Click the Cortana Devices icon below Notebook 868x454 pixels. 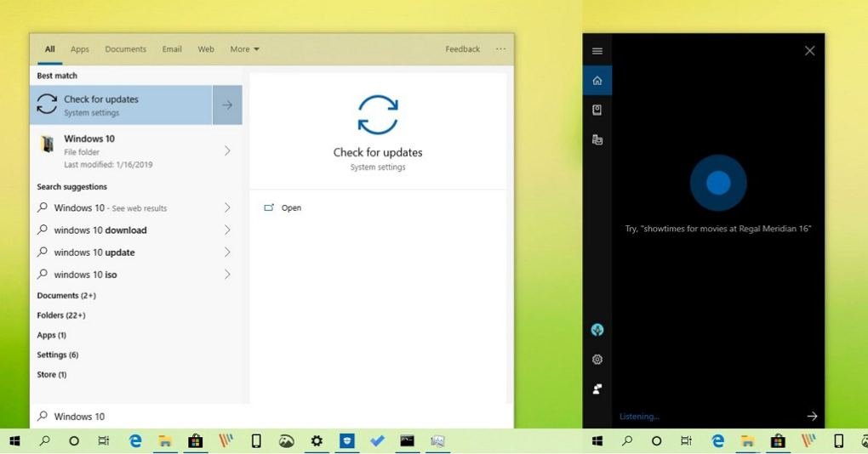tap(597, 139)
